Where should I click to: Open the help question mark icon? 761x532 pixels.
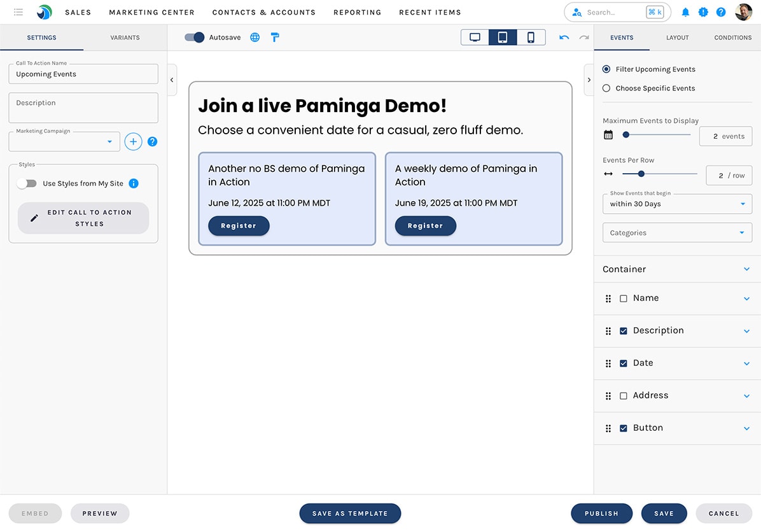pyautogui.click(x=721, y=11)
